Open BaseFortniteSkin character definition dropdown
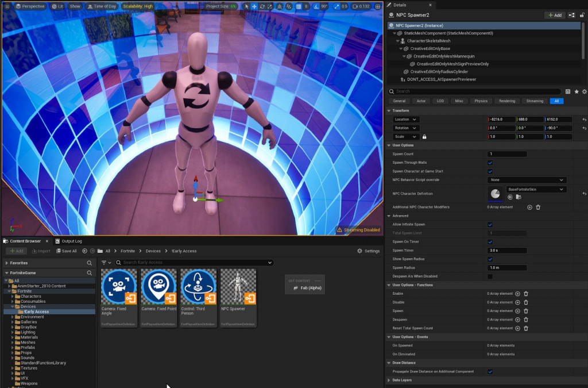The width and height of the screenshot is (588, 388). tap(536, 190)
